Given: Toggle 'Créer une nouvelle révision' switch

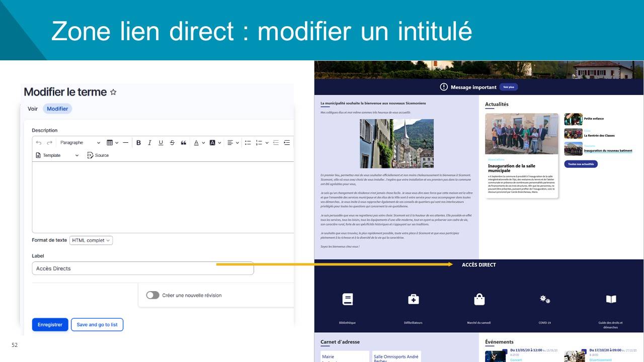Looking at the screenshot, I should pos(152,295).
